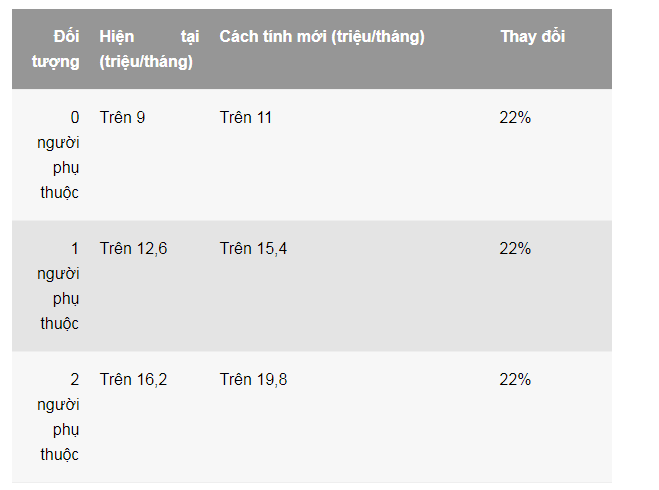
Task: Click the "2 người phụ thuộc" cell
Action: 59,417
